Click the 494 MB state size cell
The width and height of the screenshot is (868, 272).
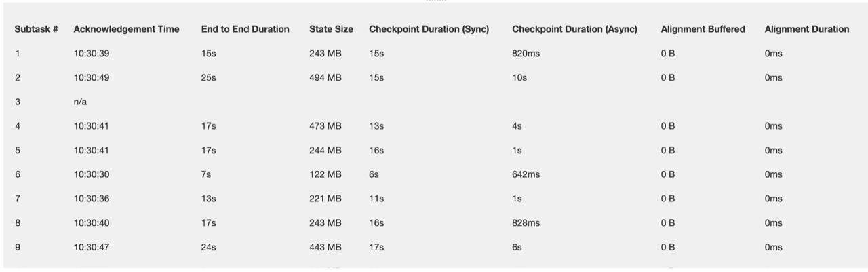click(325, 78)
